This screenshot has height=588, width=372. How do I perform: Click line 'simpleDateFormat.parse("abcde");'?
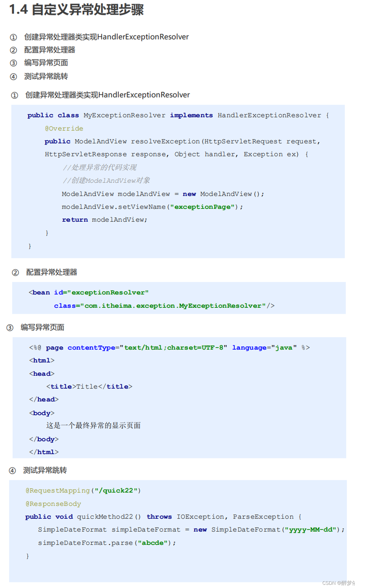107,543
